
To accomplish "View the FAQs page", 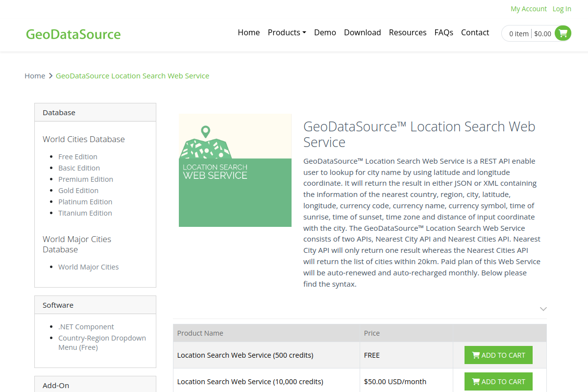I will (444, 32).
